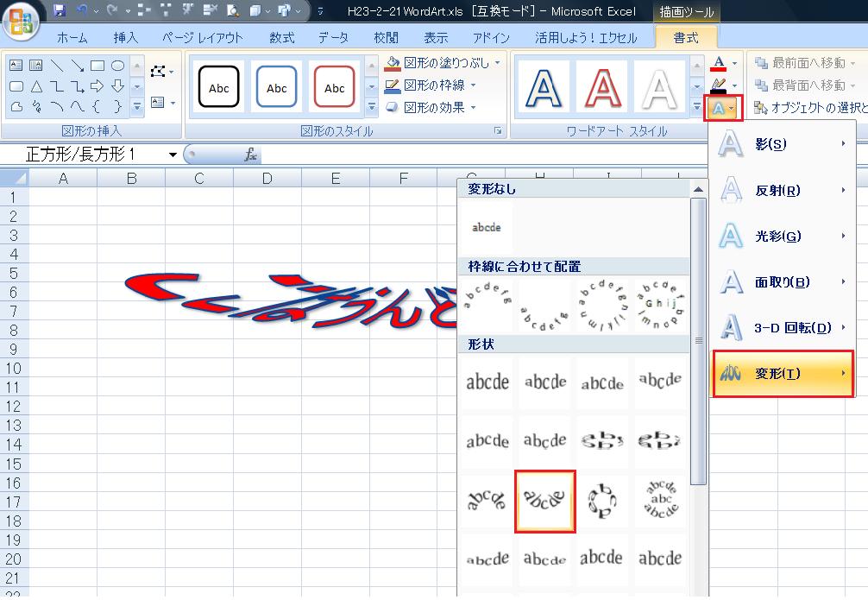868x600 pixels.
Task: Customize the Quick Access Toolbar dropdown
Action: pyautogui.click(x=320, y=11)
